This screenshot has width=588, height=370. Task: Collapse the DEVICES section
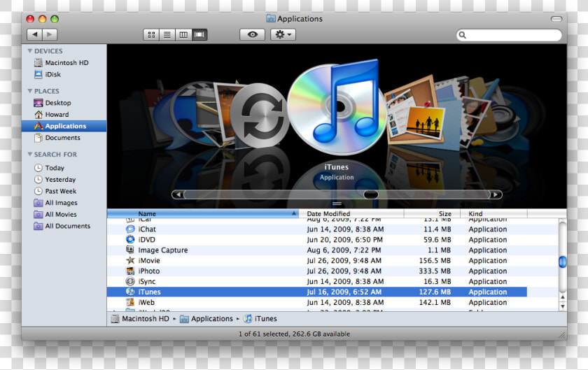pyautogui.click(x=29, y=50)
